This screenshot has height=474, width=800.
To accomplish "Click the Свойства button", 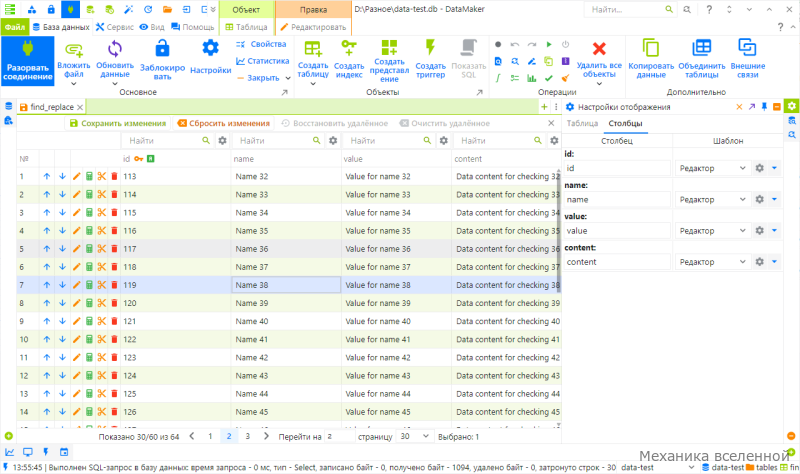I will 262,44.
